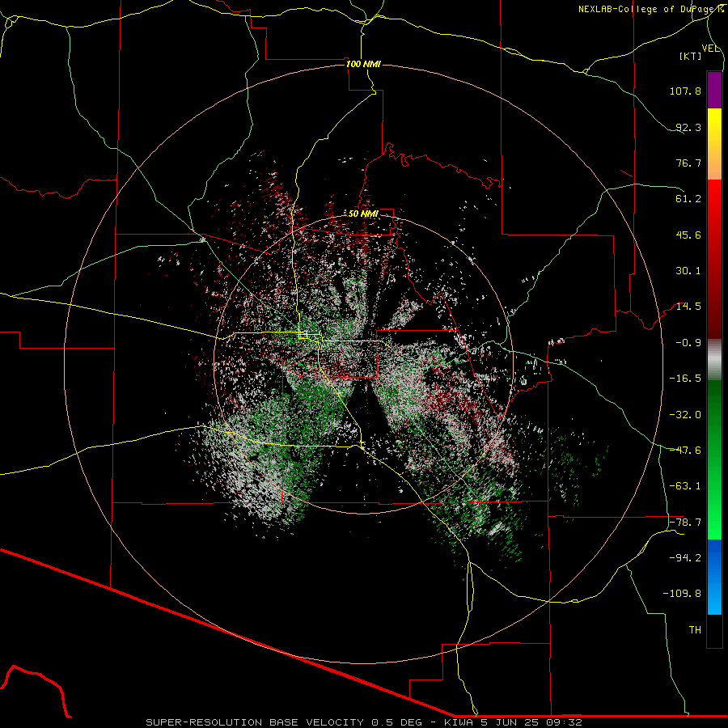728x728 pixels.
Task: Click the TH legend label
Action: tap(695, 630)
